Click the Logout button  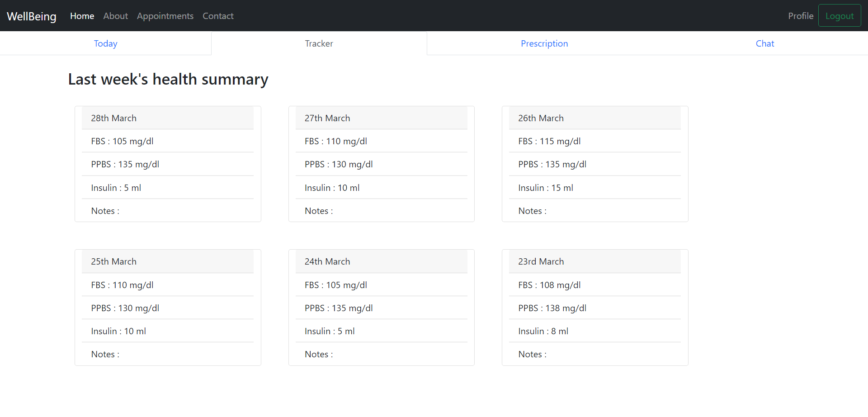[840, 16]
